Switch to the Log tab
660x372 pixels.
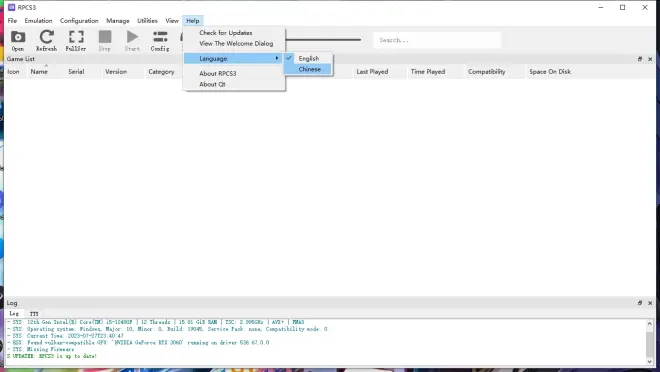click(x=14, y=314)
